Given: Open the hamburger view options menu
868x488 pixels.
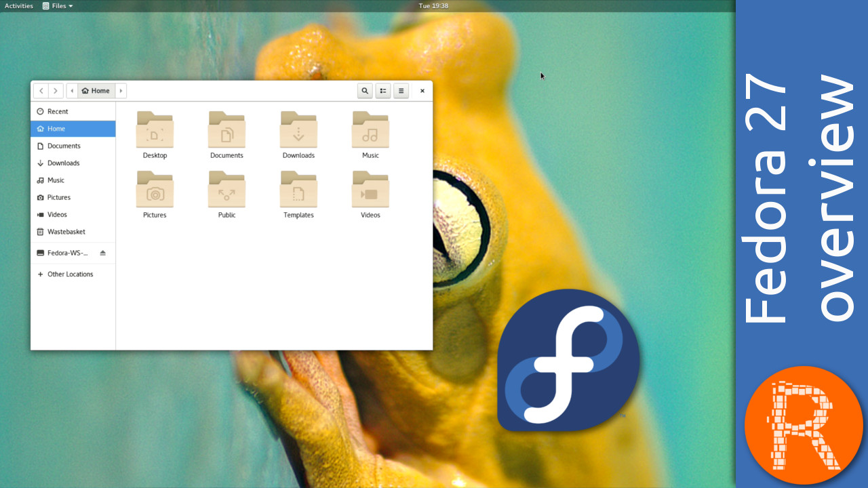Looking at the screenshot, I should (401, 91).
